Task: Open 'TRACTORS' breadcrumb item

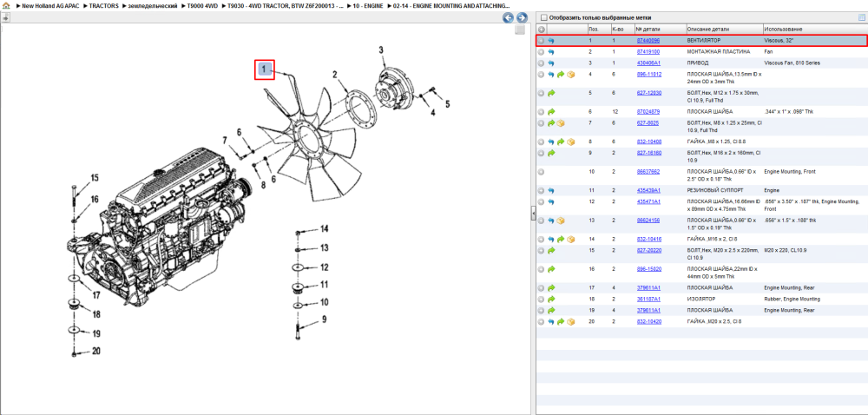Action: 103,5
